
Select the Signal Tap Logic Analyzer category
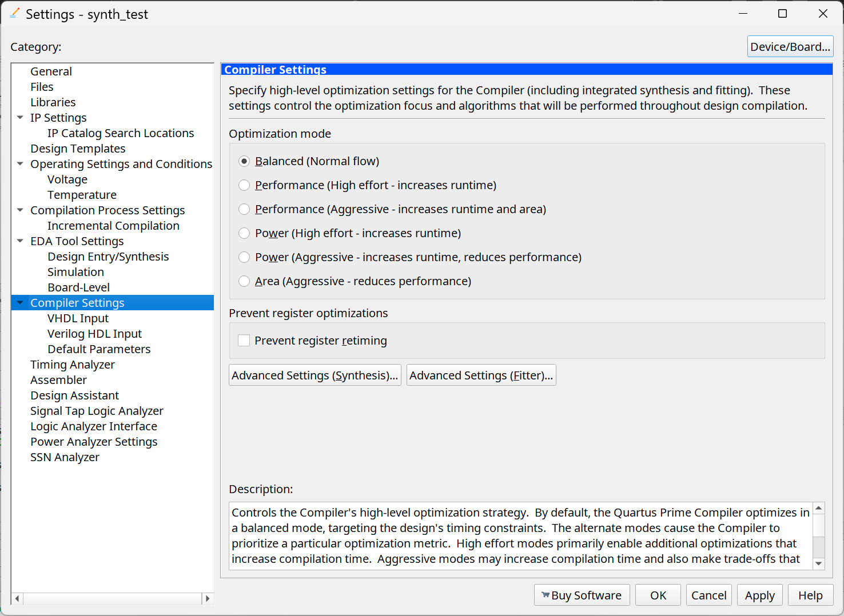[x=97, y=410]
